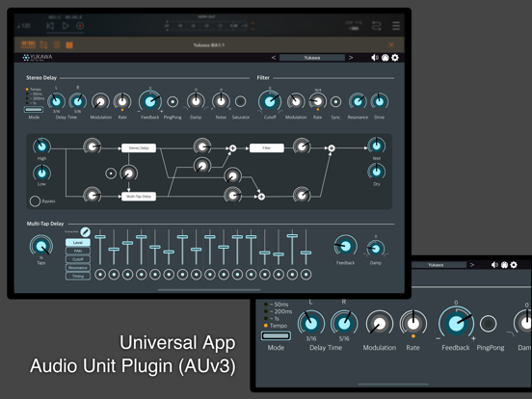The width and height of the screenshot is (532, 399).
Task: Click next preset arrow in zoomed phone window
Action: click(472, 265)
